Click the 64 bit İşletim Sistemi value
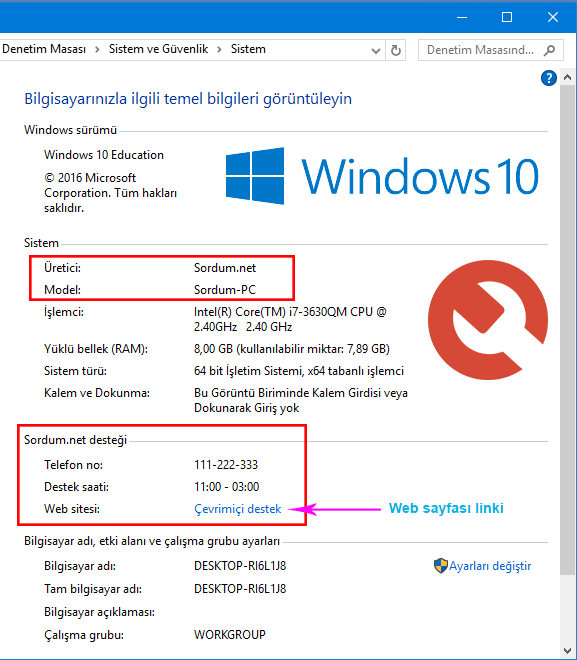 [x=299, y=371]
